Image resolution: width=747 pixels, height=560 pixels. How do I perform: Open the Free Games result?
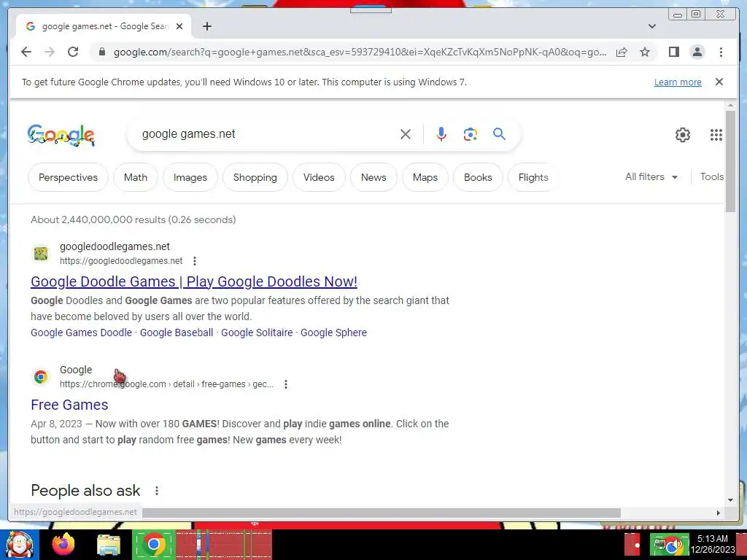point(69,405)
